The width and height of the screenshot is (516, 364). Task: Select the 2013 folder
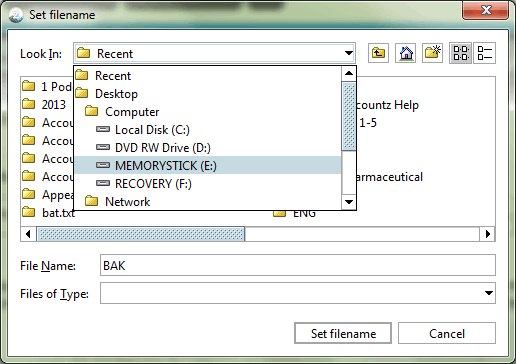point(44,105)
